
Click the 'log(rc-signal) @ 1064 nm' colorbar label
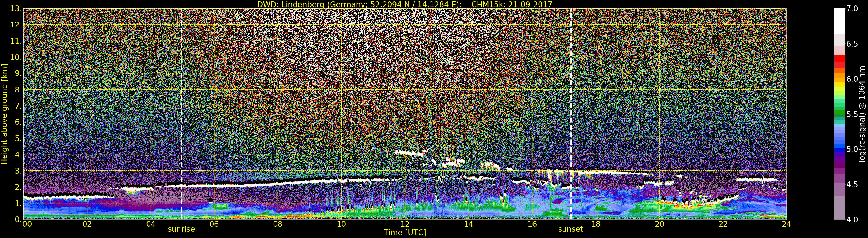(x=863, y=114)
